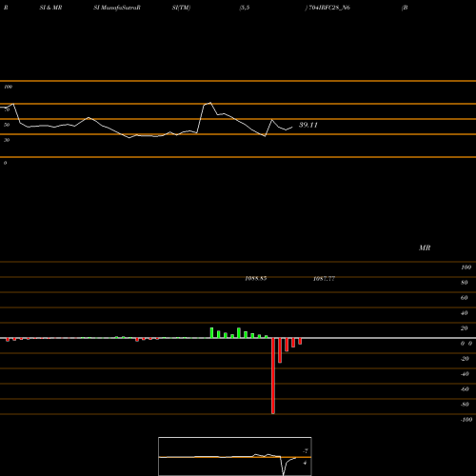Image resolution: width=476 pixels, height=476 pixels.
Task: Click the first green MR histogram bar
Action: coord(211,333)
